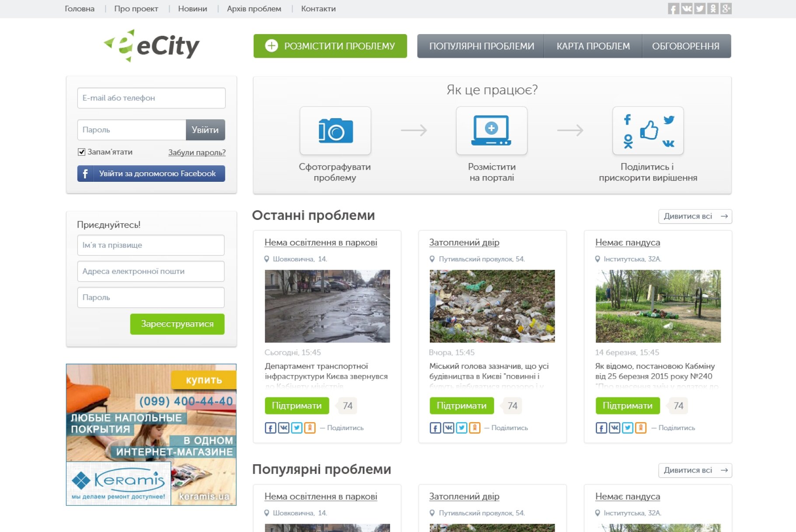Support 'Немає пандуса' with Підтримати
This screenshot has width=796, height=532.
tap(628, 406)
